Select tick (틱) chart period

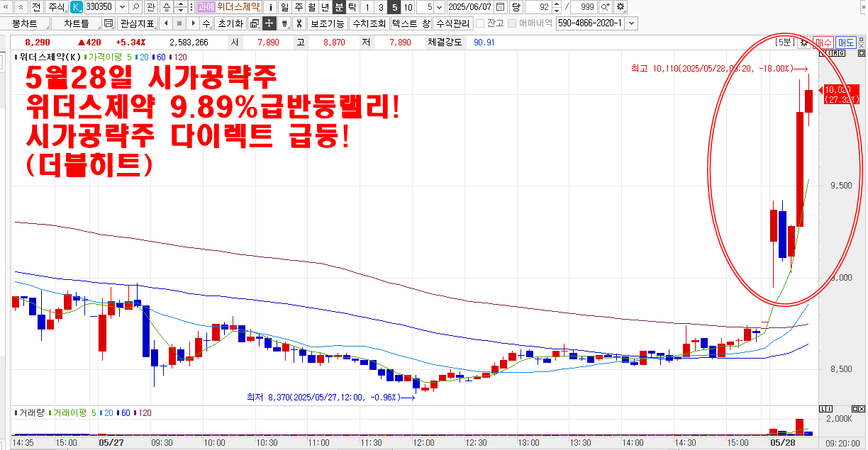point(352,7)
